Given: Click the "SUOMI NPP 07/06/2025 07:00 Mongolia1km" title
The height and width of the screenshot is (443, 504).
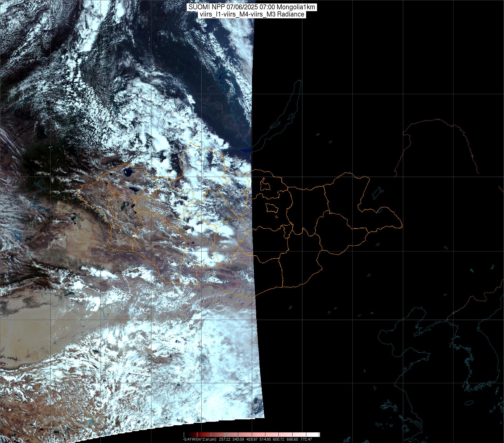Looking at the screenshot, I should [x=252, y=7].
